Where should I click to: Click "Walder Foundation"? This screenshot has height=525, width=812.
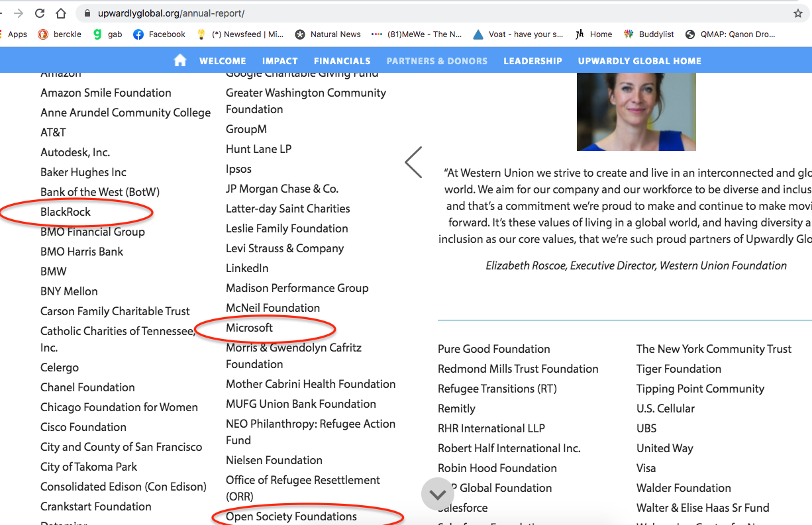click(684, 488)
